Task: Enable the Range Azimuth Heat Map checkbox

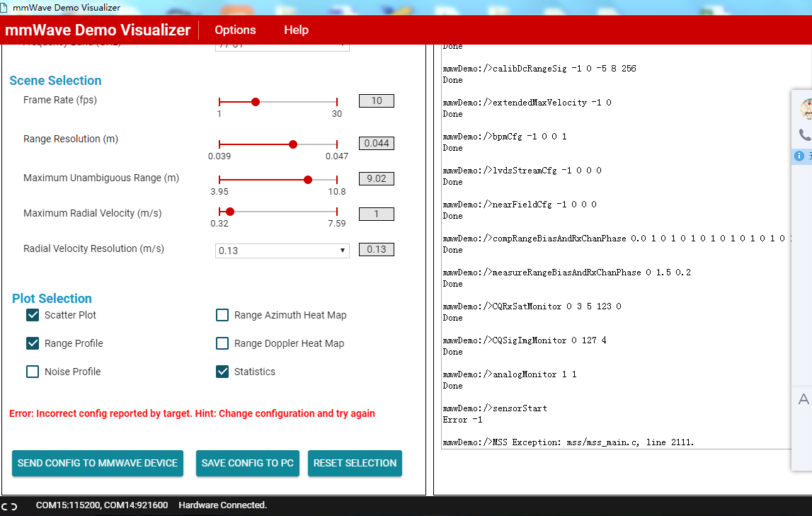Action: [222, 315]
